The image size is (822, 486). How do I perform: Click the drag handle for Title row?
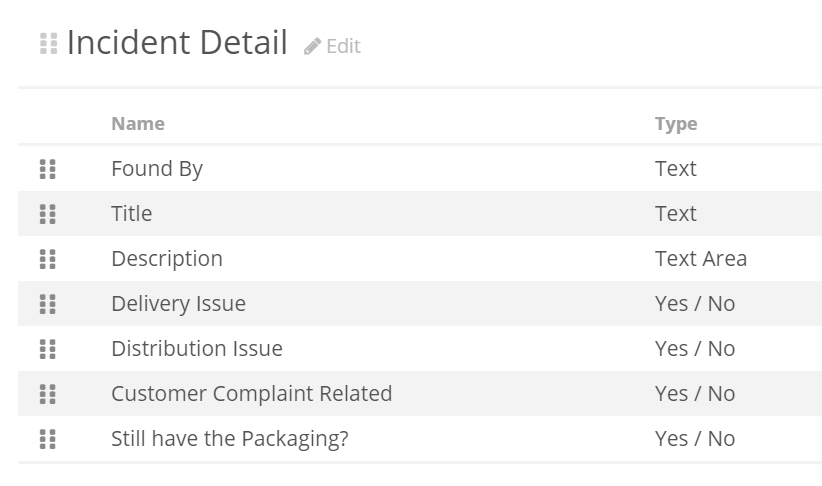pos(48,214)
